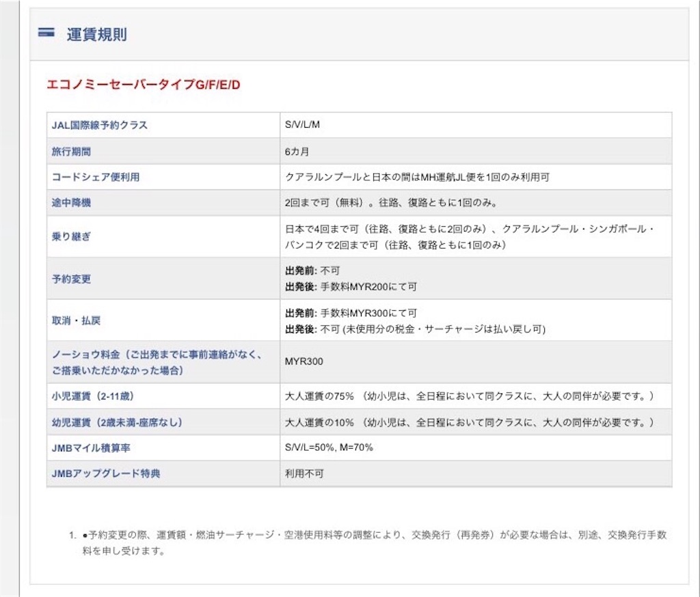The width and height of the screenshot is (700, 597).
Task: Click the 旅行期間 row label
Action: [x=71, y=151]
